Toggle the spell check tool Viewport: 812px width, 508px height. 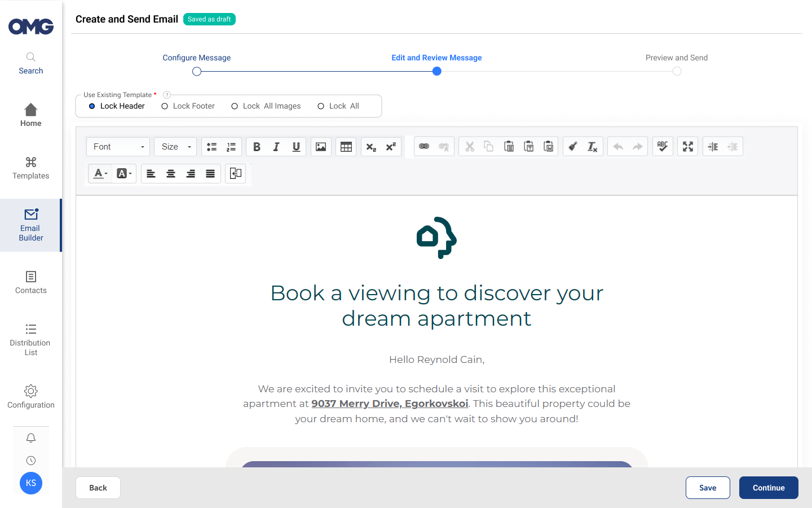point(663,147)
